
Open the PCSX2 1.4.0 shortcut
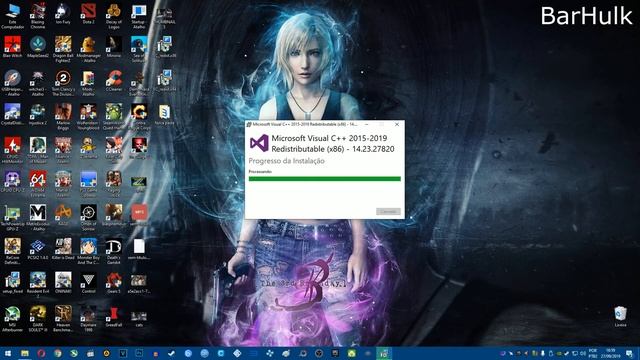point(38,249)
